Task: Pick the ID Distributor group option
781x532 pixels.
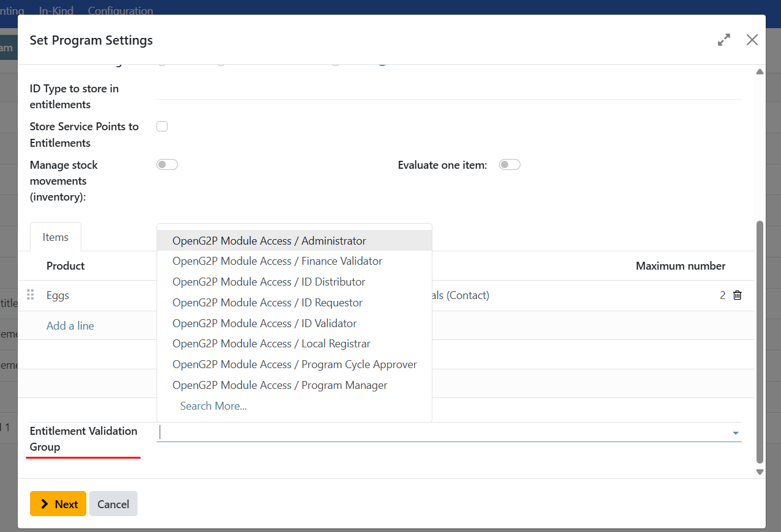Action: point(268,282)
